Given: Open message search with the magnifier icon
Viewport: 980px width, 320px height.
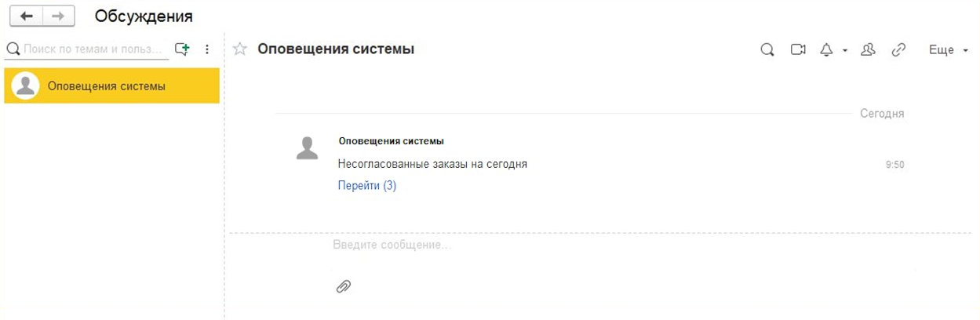Looking at the screenshot, I should (x=767, y=50).
